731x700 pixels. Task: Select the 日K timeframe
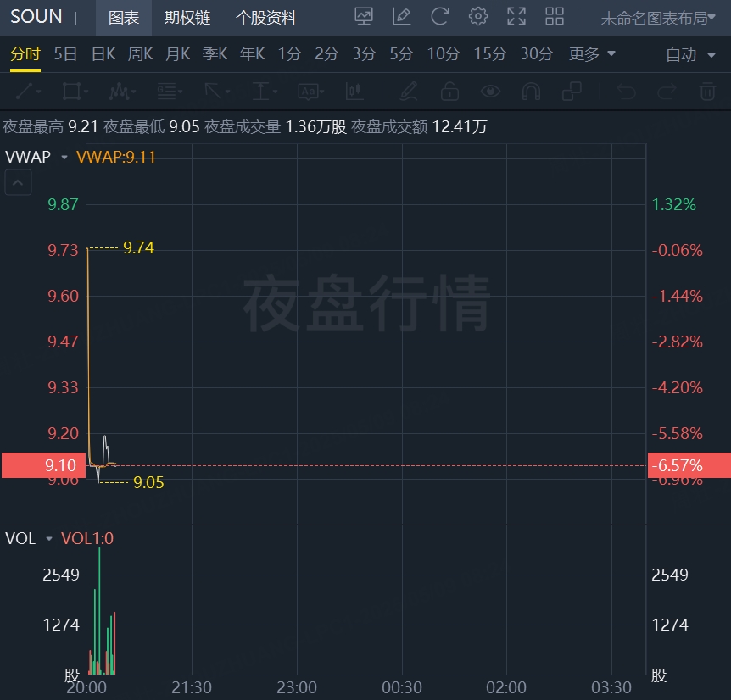pos(103,54)
